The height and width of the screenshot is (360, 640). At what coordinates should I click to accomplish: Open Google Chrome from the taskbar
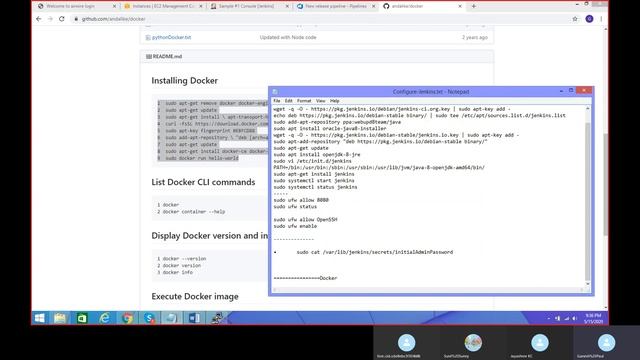[x=127, y=318]
